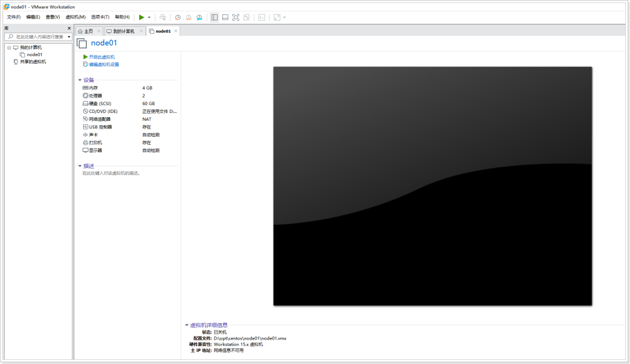Click the description text field 在此处键入对该虚拟机的描述
Viewport: 630px width, 364px height.
click(x=111, y=173)
